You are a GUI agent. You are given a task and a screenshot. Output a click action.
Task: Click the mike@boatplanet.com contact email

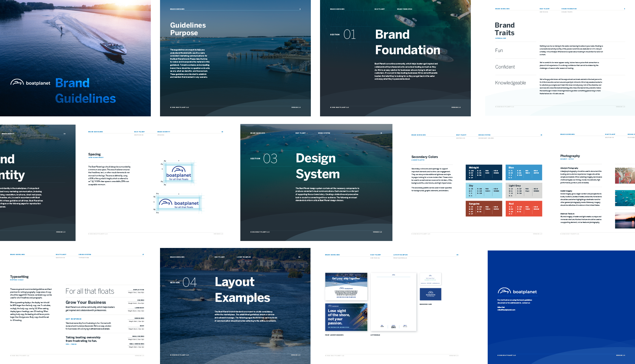pos(506,310)
